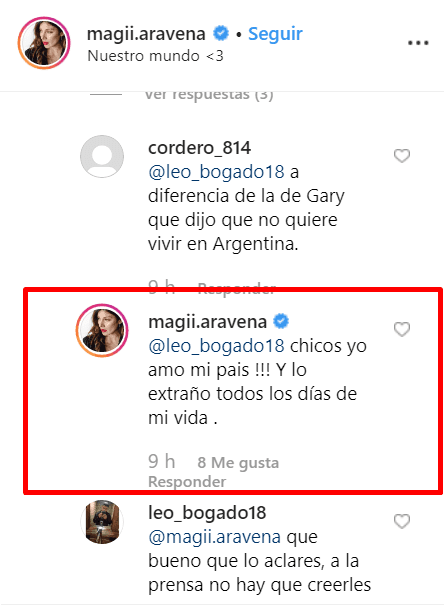Open @leo_bogado18 mention in cordero_814's comment
This screenshot has height=614, width=444.
pyautogui.click(x=216, y=172)
